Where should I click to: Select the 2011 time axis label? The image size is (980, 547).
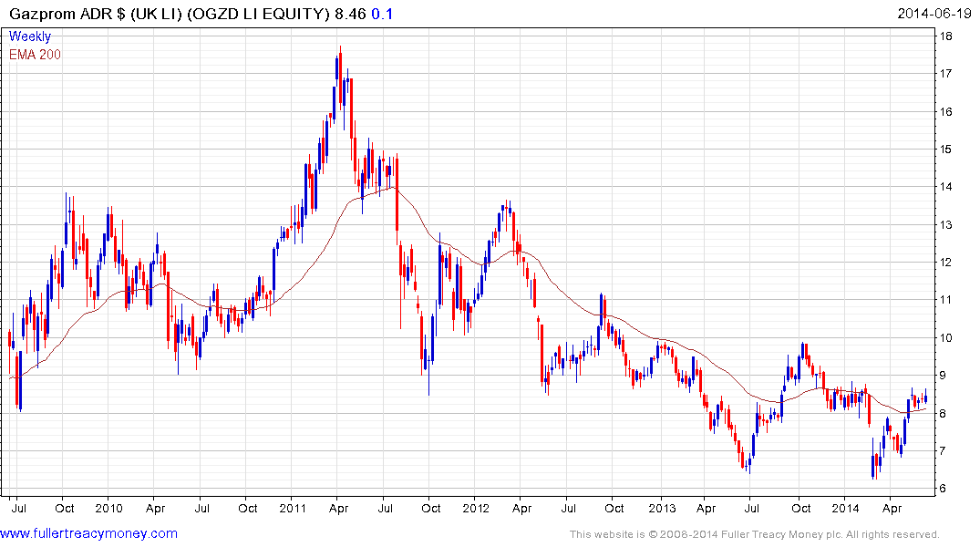pyautogui.click(x=293, y=508)
